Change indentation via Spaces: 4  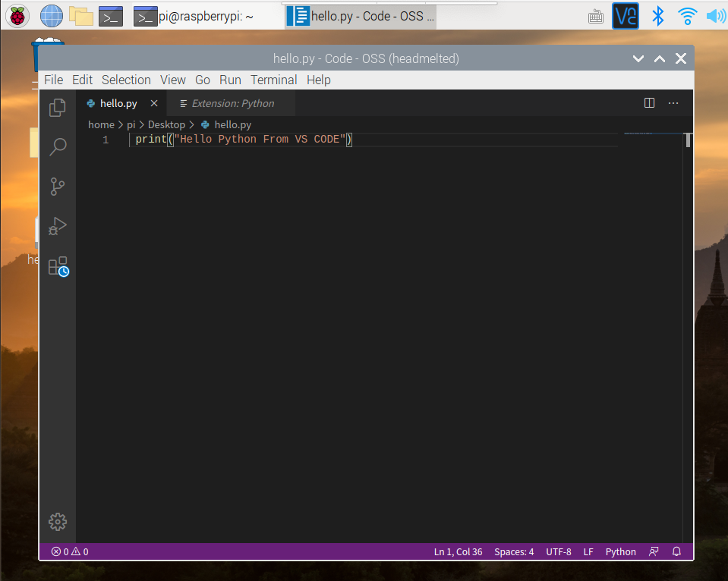514,551
